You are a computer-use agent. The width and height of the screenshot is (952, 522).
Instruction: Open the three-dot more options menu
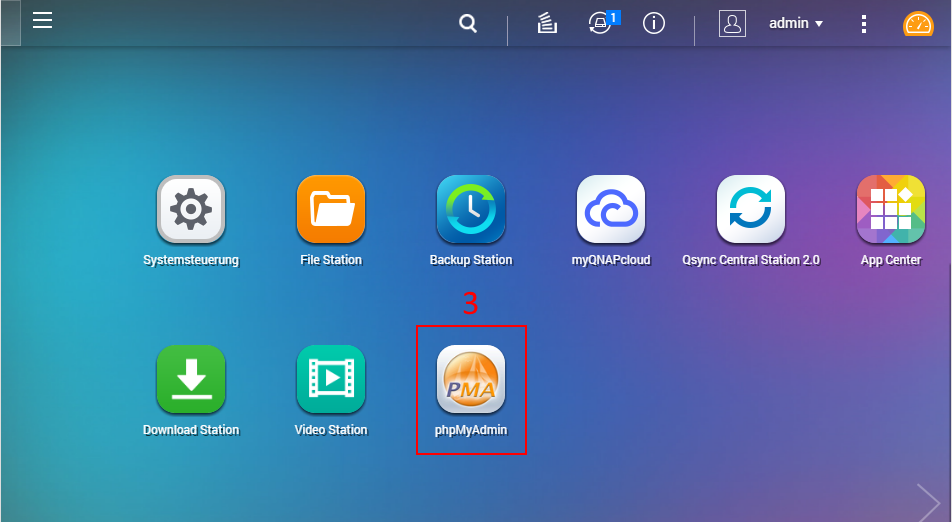point(863,24)
